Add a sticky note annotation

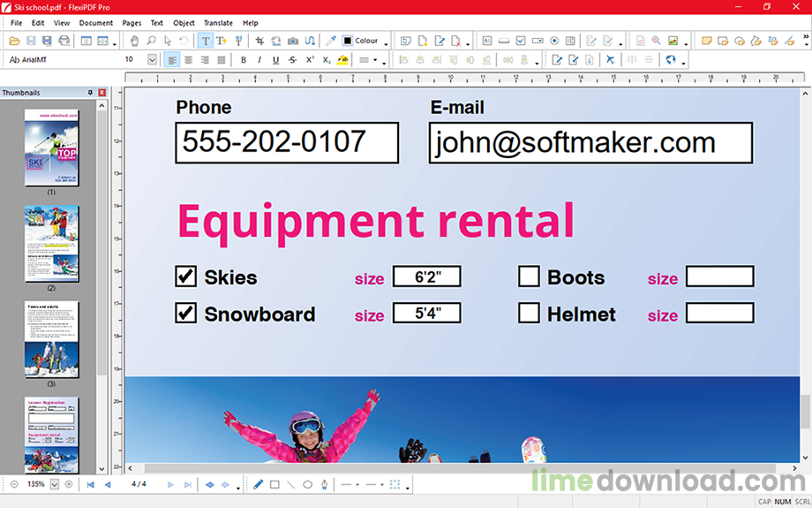(706, 41)
